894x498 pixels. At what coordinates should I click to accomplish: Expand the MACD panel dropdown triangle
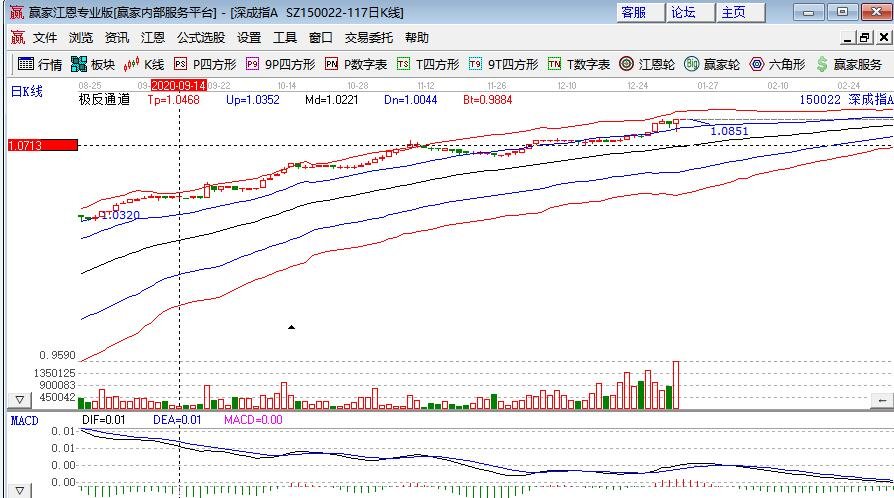coord(19,491)
